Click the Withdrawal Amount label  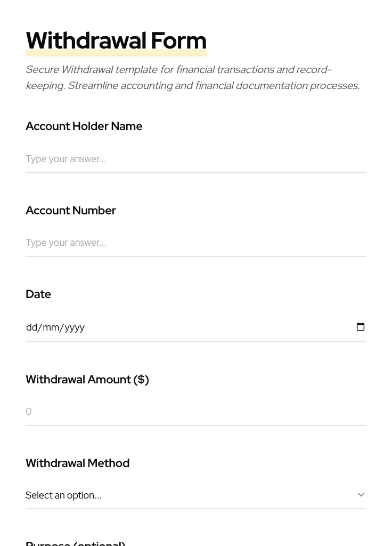coord(87,379)
